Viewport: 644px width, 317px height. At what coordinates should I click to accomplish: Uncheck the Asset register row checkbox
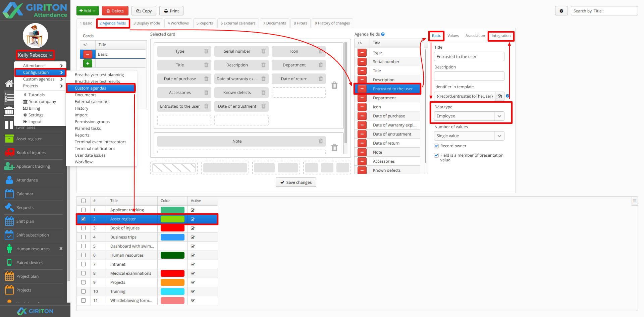(83, 219)
